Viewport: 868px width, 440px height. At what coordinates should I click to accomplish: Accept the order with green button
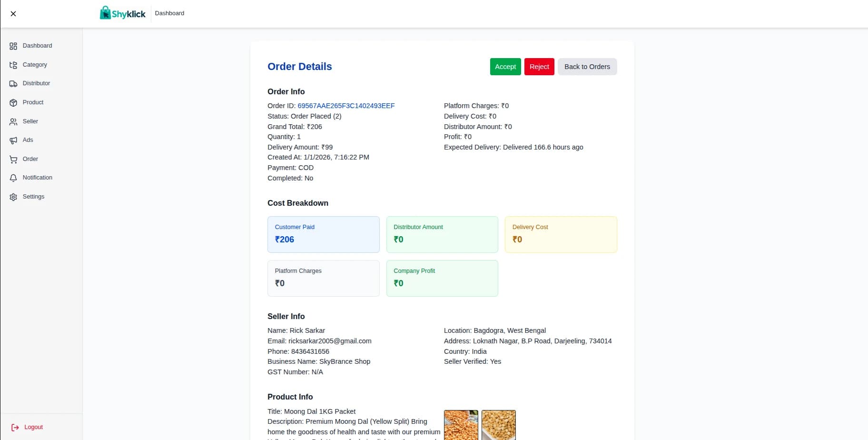pos(505,67)
